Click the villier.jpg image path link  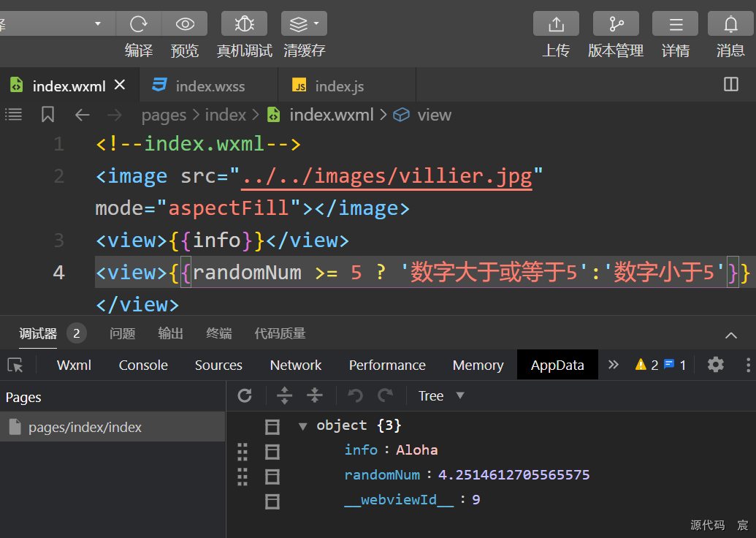tap(386, 177)
